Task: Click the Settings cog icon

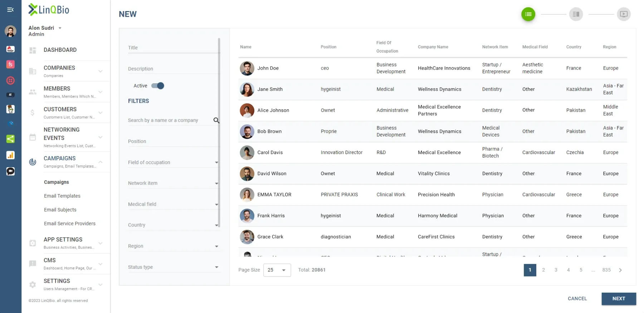Action: 33,284
